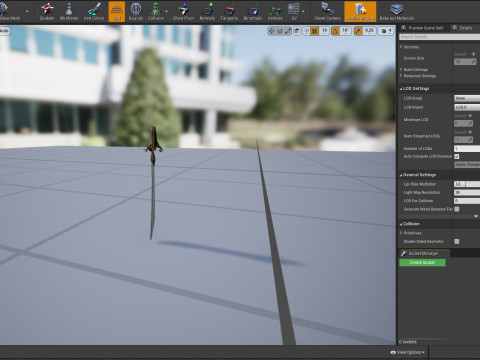Toggle Show Pivot icon
Screen dimensions: 480x360
click(x=183, y=12)
